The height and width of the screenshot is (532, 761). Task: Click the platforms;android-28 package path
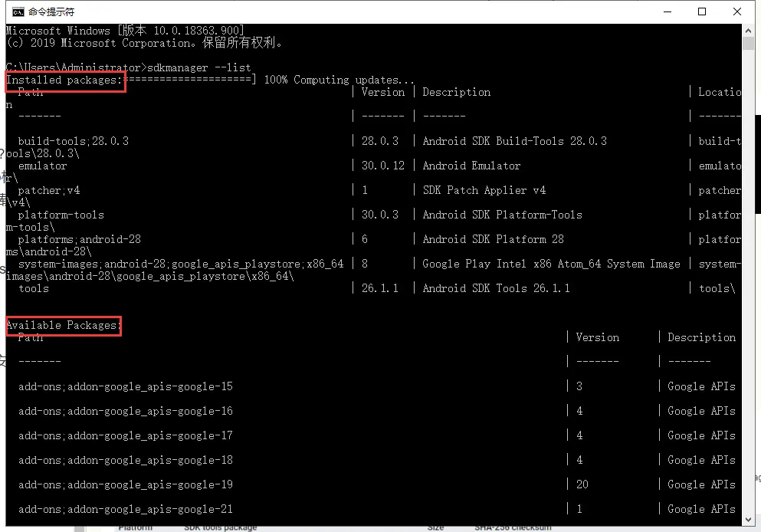click(x=80, y=239)
